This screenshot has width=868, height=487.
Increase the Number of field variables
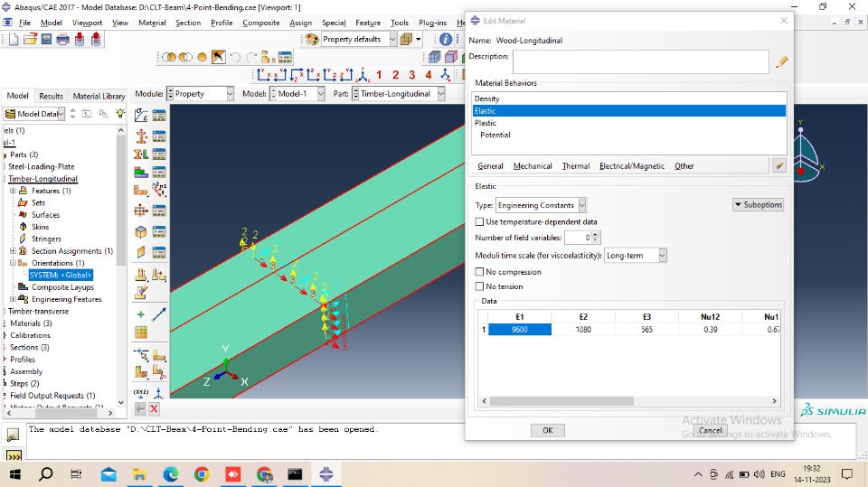596,235
